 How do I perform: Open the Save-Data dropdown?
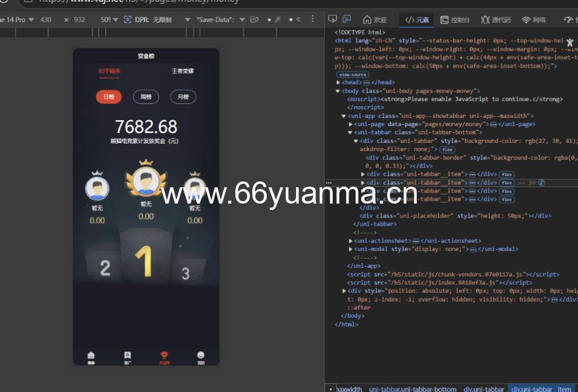[221, 19]
